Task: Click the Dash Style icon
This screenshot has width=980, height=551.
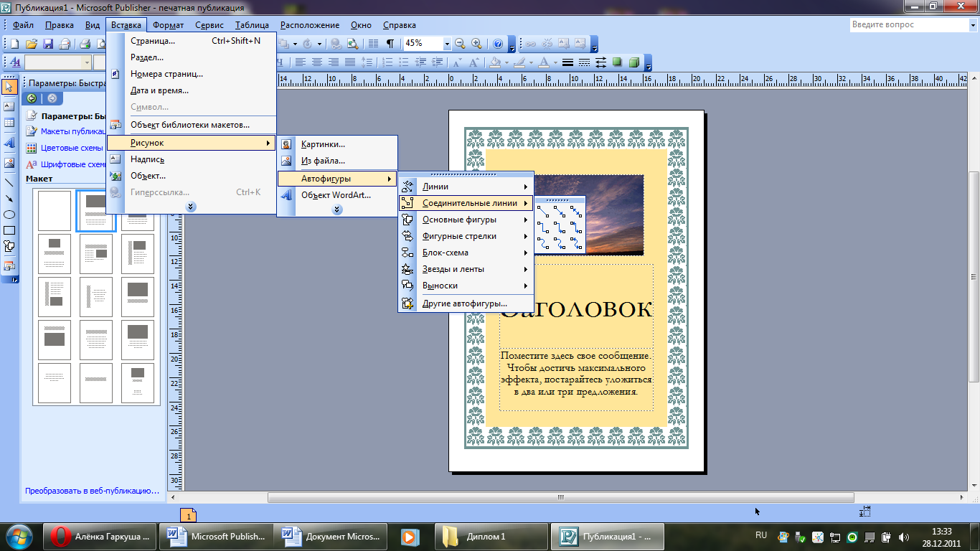Action: pos(584,62)
